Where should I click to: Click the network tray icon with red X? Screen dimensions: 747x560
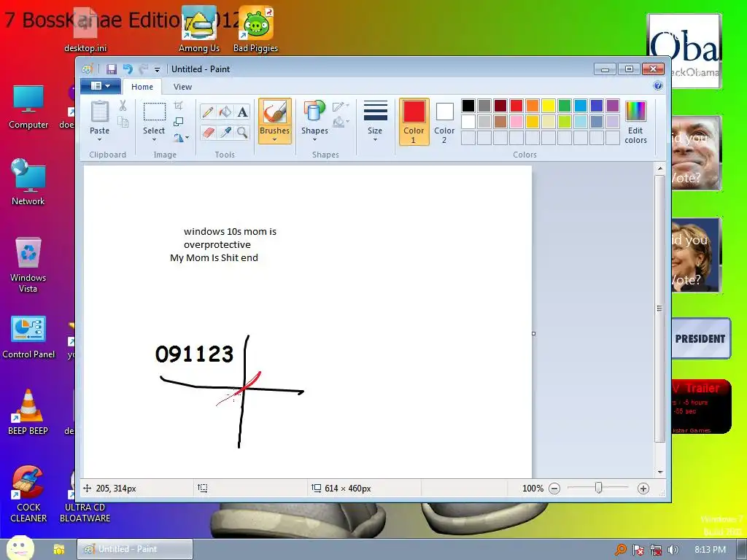(x=656, y=550)
